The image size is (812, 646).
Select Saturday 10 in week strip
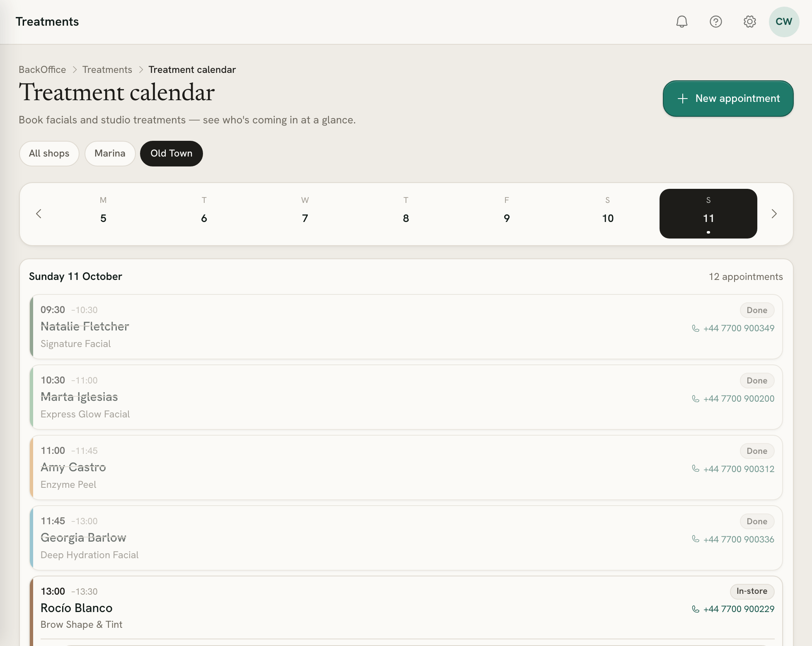pos(608,214)
